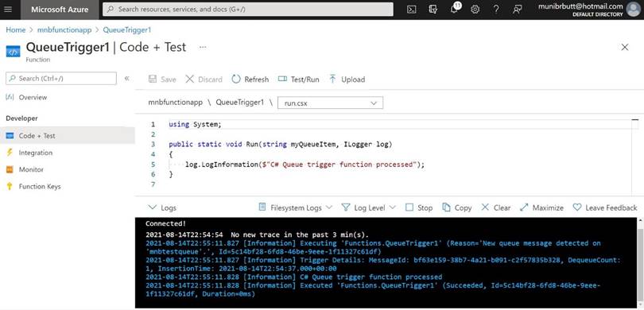Click the 'No new trace' log line
644x310 pixels.
coord(257,234)
